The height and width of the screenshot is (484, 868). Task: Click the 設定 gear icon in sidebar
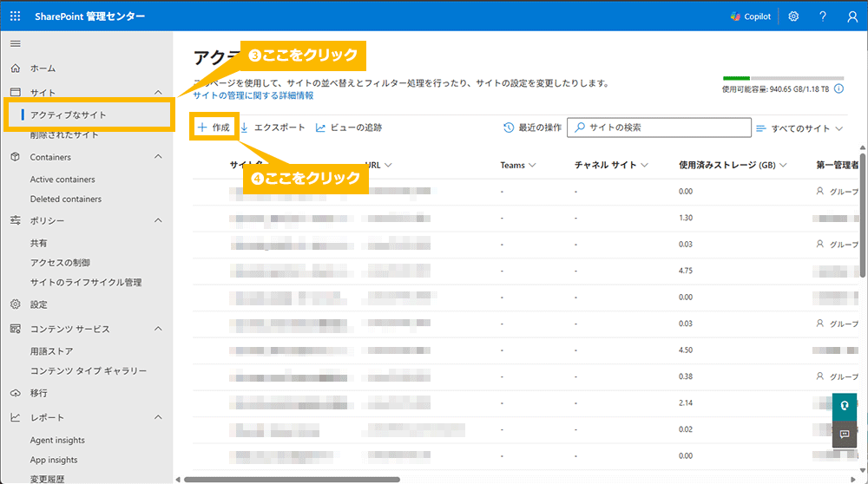tap(16, 304)
